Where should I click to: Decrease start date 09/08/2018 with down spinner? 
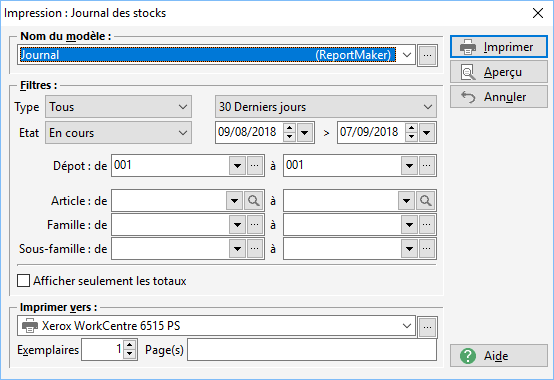pos(289,137)
